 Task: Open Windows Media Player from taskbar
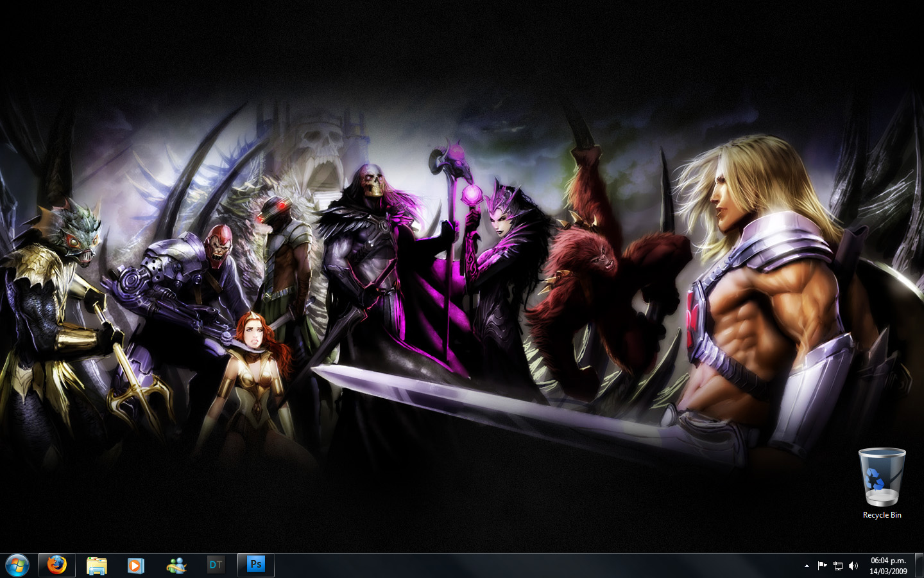135,565
